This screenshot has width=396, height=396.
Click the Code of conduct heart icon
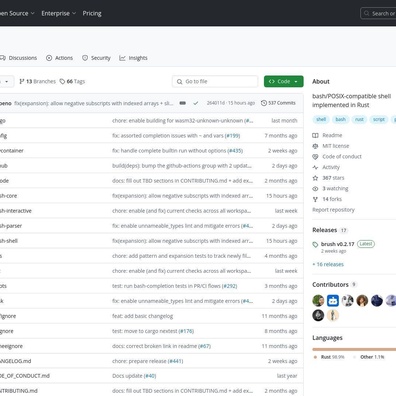click(315, 157)
